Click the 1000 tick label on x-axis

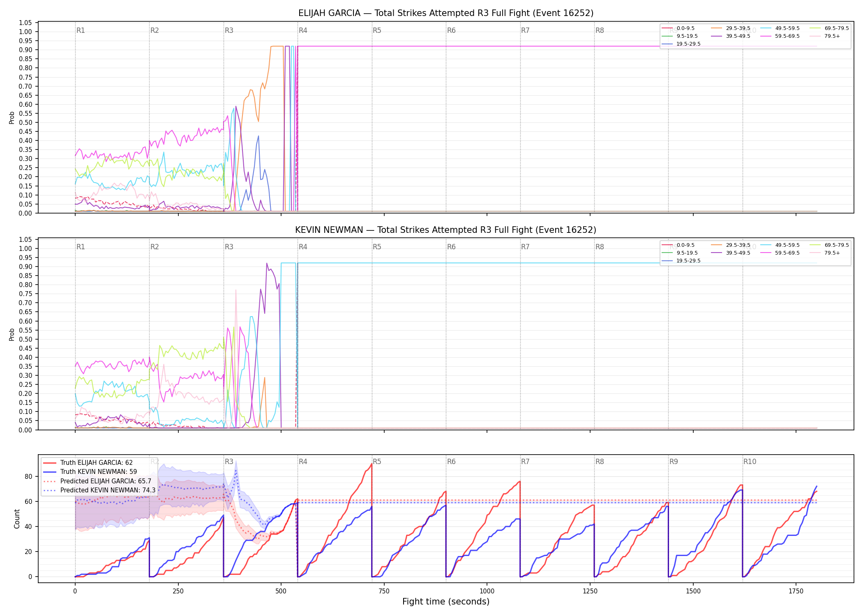click(487, 591)
